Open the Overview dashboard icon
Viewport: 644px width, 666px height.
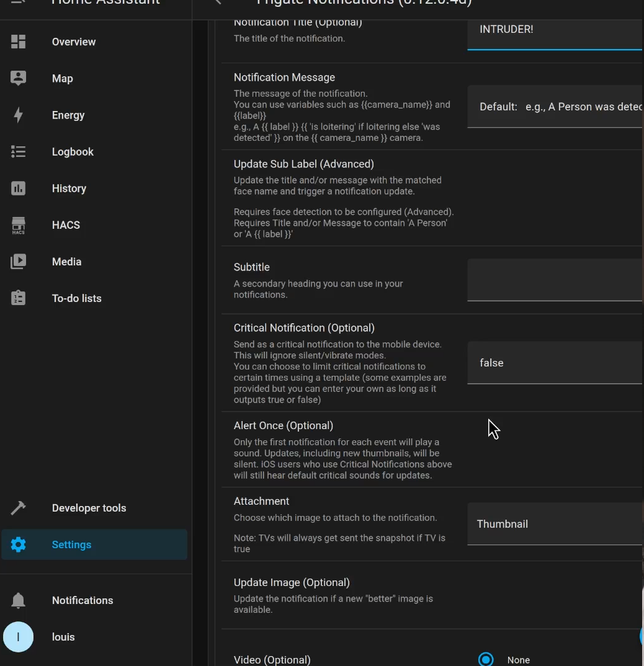tap(18, 42)
